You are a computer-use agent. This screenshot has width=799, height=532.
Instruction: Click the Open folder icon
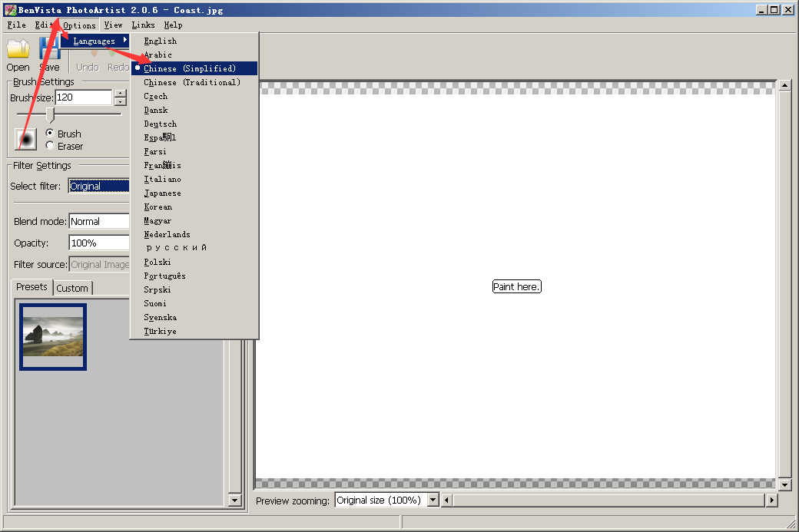(18, 49)
